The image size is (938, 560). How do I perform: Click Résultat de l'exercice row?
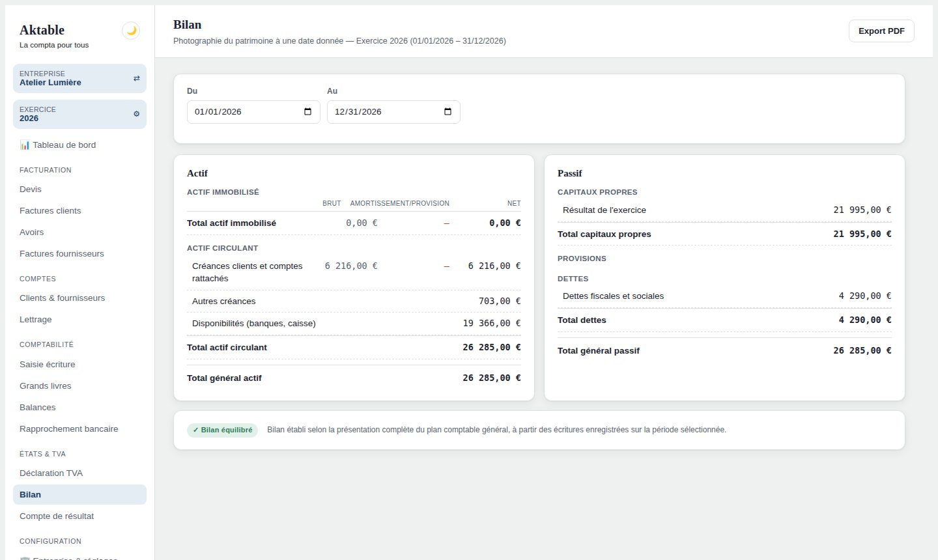coord(724,210)
